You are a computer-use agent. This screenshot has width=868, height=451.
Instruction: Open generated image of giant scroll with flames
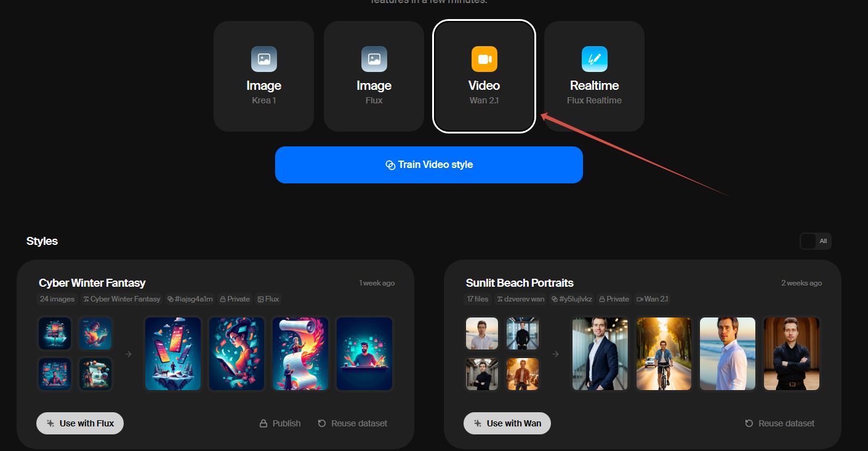300,354
